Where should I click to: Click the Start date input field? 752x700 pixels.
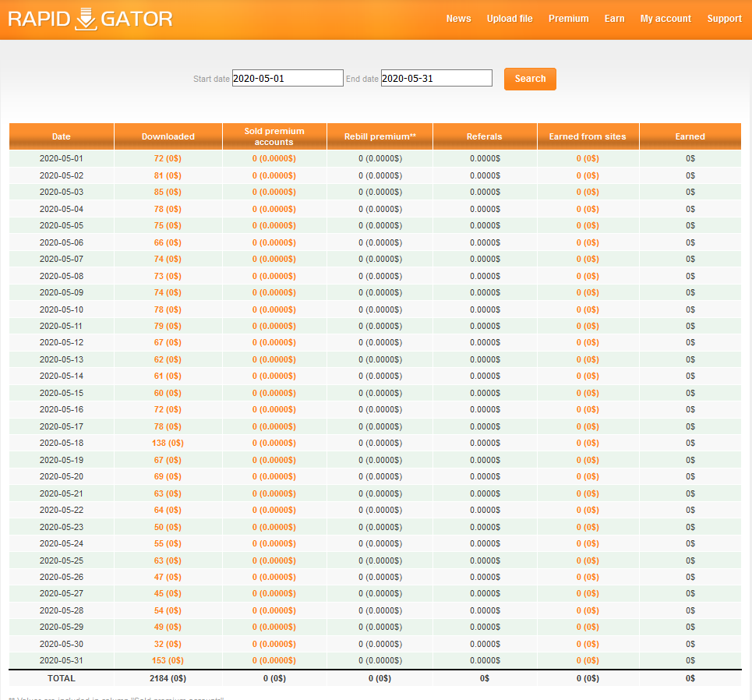[x=288, y=78]
